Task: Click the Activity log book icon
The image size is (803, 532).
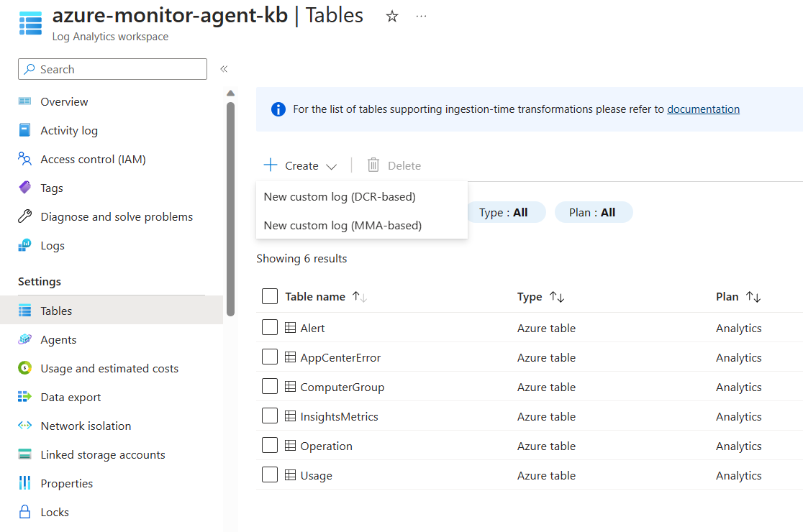Action: pyautogui.click(x=24, y=130)
